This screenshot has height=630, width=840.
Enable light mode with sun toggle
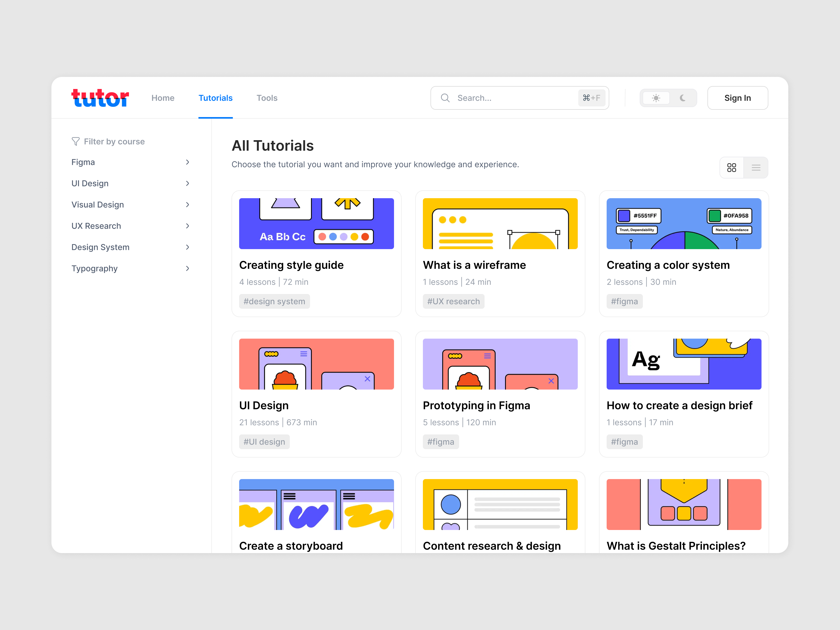point(656,98)
